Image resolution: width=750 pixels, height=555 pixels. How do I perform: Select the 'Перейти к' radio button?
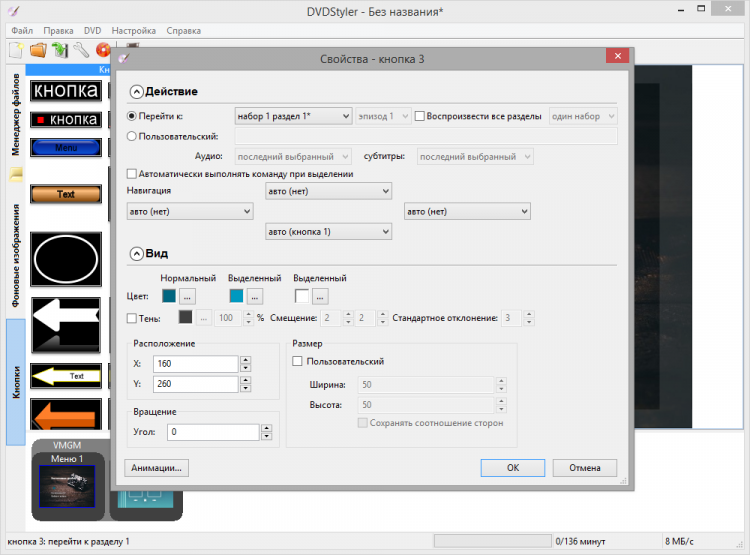pos(132,116)
